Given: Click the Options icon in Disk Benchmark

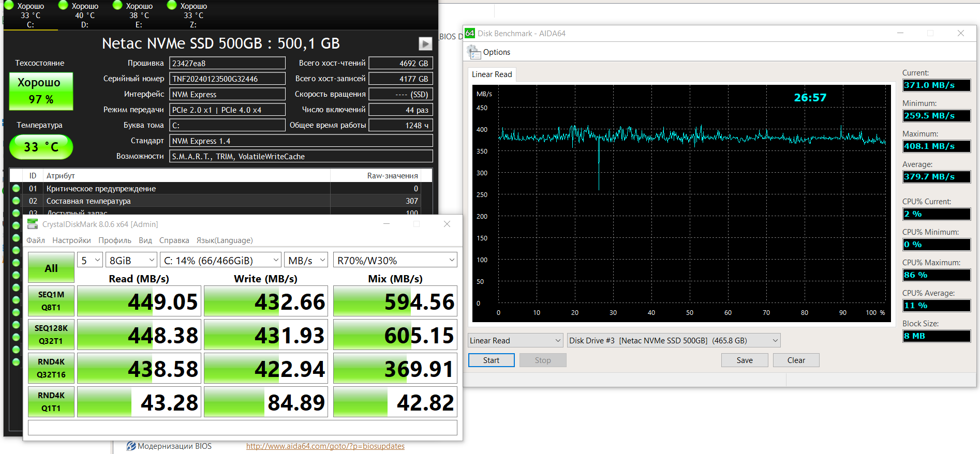Looking at the screenshot, I should click(473, 52).
